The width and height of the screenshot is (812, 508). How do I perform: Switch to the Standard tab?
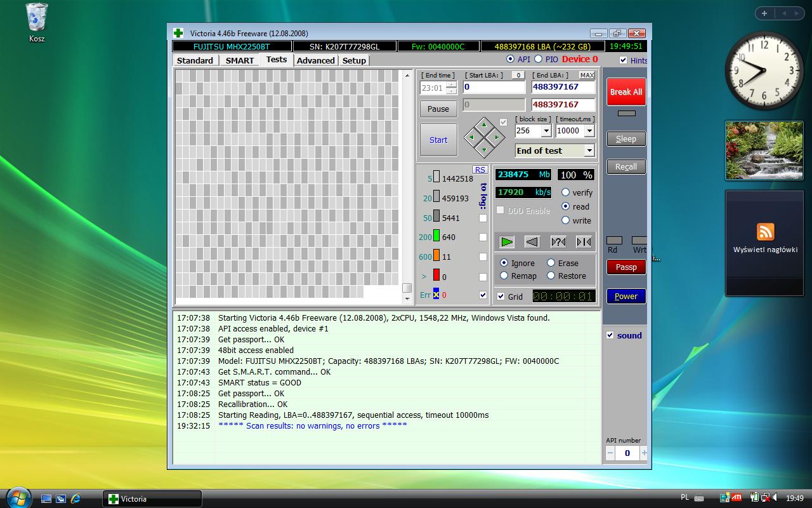pos(195,60)
